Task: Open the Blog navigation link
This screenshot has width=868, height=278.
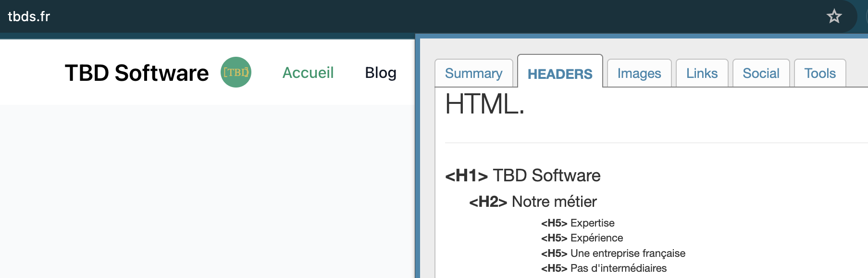Action: (381, 73)
